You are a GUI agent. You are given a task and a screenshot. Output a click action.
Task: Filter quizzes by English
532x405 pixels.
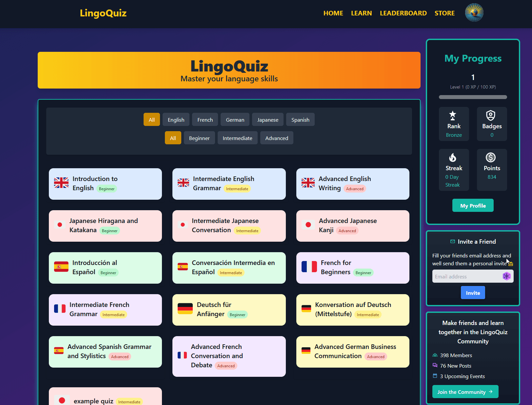(x=176, y=120)
